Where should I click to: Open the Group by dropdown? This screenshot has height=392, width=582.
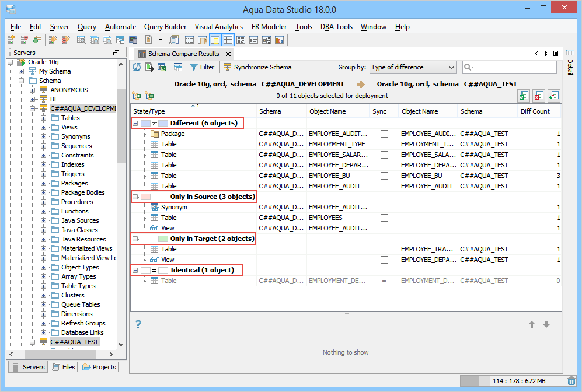413,67
